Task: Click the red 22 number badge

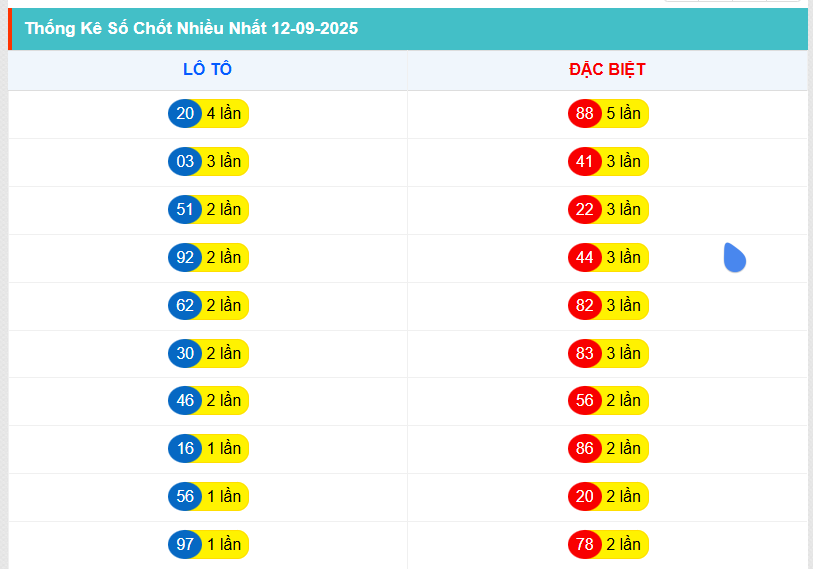Action: (584, 210)
